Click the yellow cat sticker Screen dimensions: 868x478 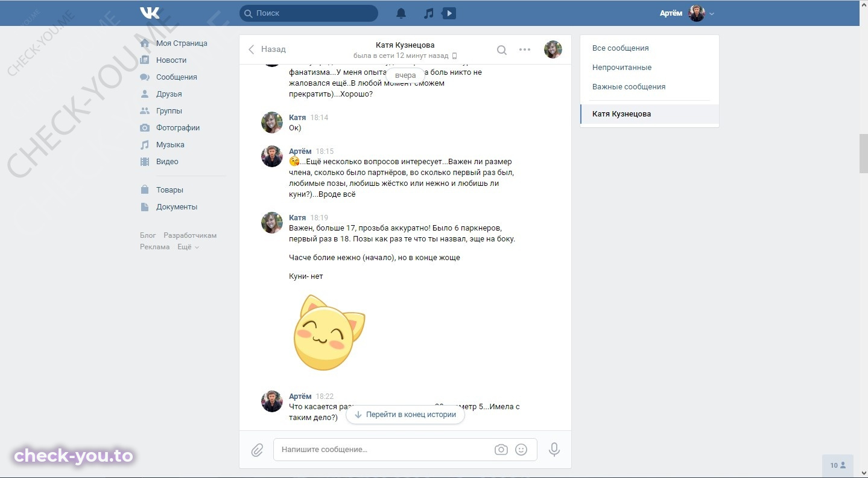tap(329, 332)
